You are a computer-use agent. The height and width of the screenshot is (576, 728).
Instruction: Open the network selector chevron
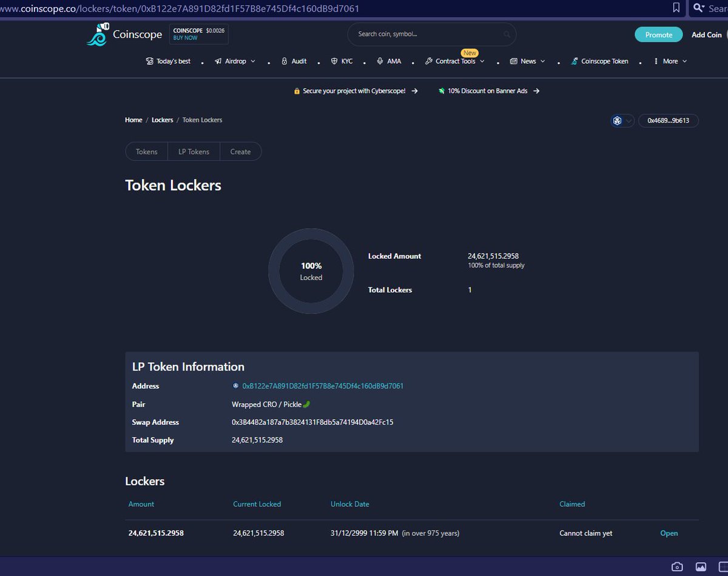[629, 121]
